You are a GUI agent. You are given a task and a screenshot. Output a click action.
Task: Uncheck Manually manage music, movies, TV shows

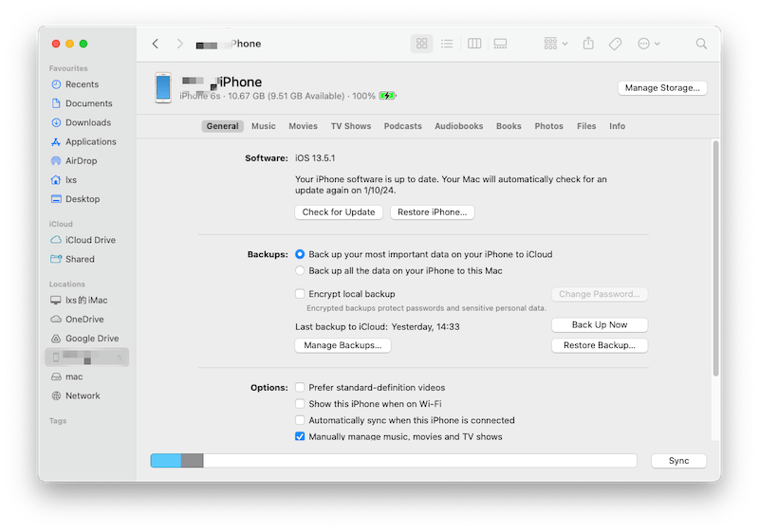(x=300, y=437)
